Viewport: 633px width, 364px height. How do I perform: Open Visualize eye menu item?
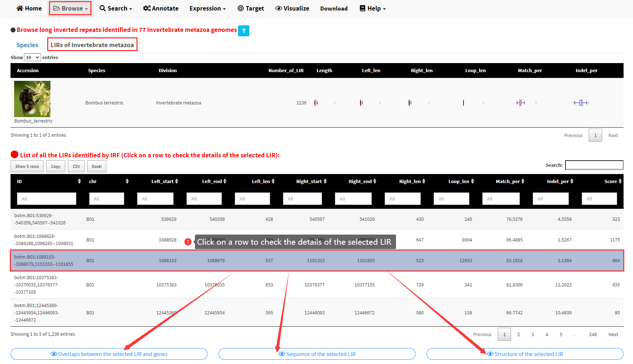292,8
